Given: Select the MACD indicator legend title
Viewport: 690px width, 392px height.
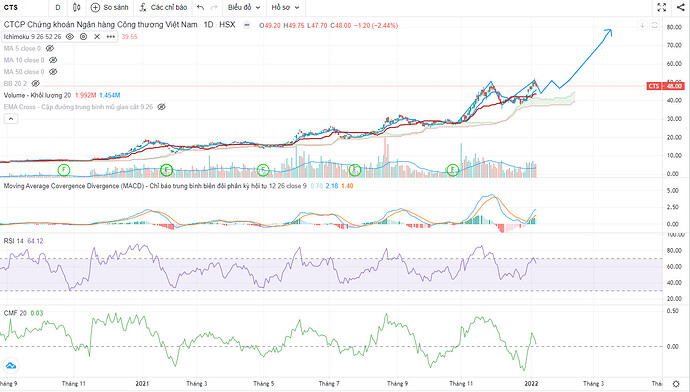Looking at the screenshot, I should pyautogui.click(x=155, y=186).
